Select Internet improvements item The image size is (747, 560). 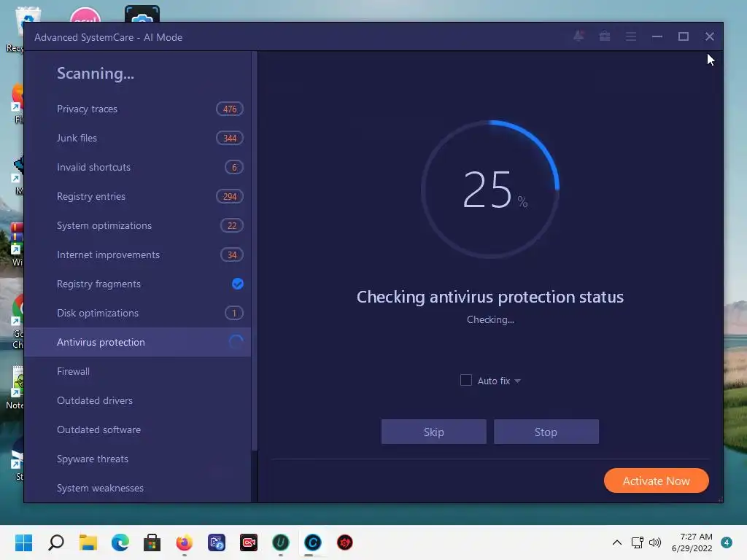137,254
